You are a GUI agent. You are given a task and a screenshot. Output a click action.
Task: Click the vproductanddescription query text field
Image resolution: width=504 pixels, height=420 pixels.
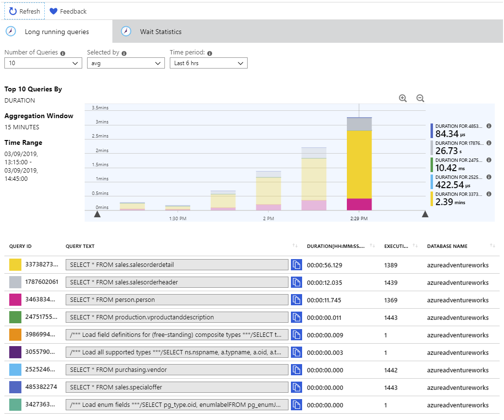coord(177,317)
